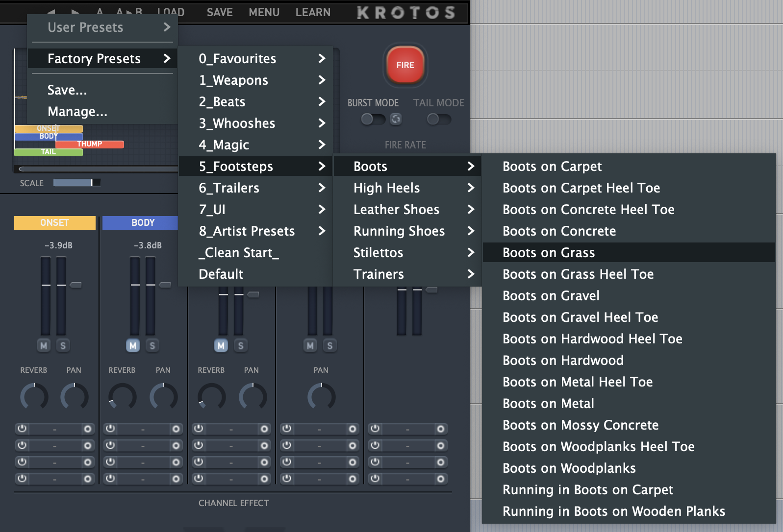Choose Manage... from presets menu
The height and width of the screenshot is (532, 783).
[102, 112]
